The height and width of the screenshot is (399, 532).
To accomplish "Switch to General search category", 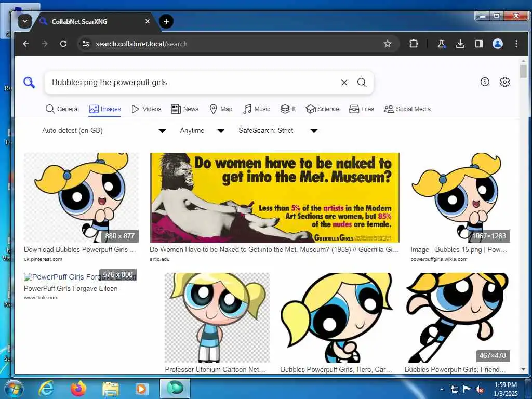I will point(62,109).
